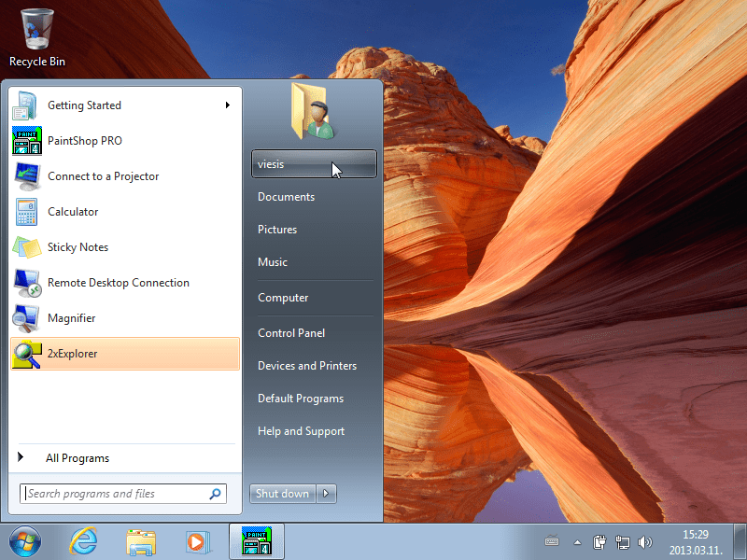Screen dimensions: 747x560
Task: Open Windows Explorer from the taskbar
Action: tap(141, 542)
